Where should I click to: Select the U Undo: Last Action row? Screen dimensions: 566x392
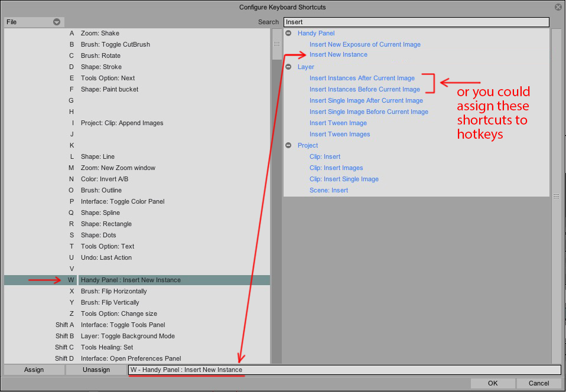[137, 257]
